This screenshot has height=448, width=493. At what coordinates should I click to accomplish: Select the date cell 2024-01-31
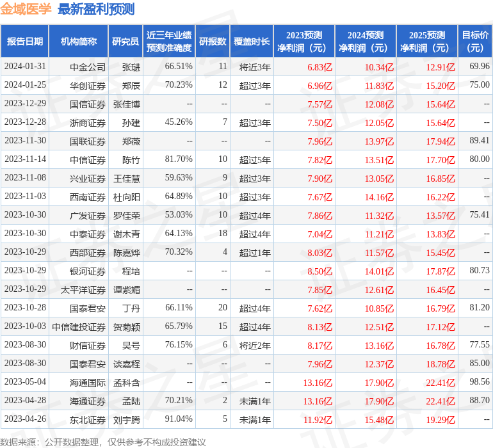(x=25, y=67)
